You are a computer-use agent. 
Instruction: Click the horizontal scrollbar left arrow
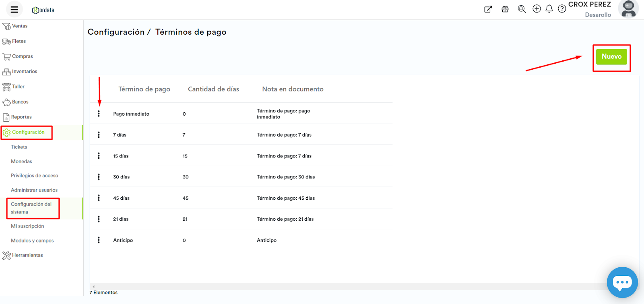click(x=94, y=287)
